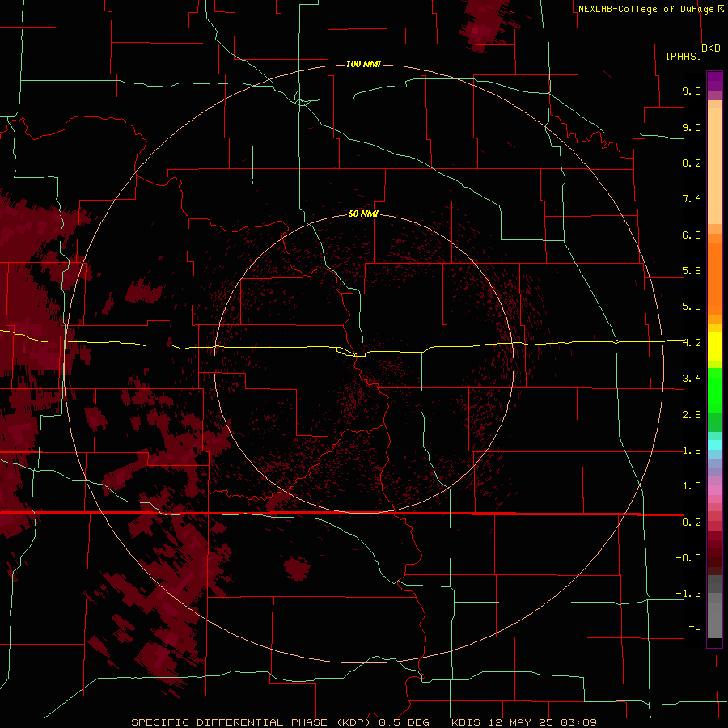Screen dimensions: 728x728
Task: Click the purple band of the color bar
Action: (x=714, y=81)
